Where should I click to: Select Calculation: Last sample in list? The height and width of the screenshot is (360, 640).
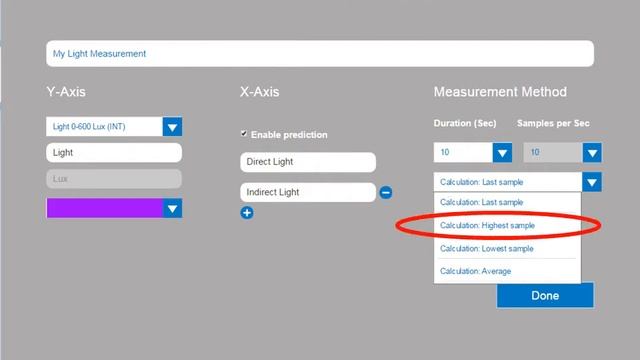point(507,202)
